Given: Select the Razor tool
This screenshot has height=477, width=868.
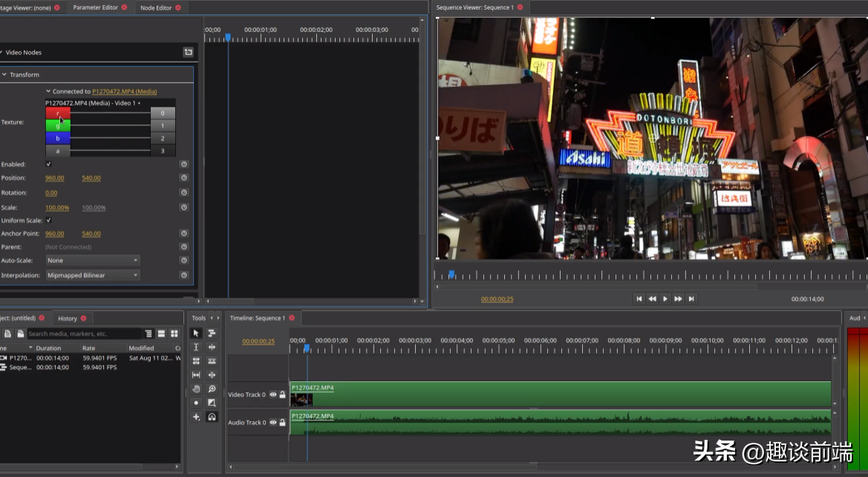Looking at the screenshot, I should pos(212,360).
